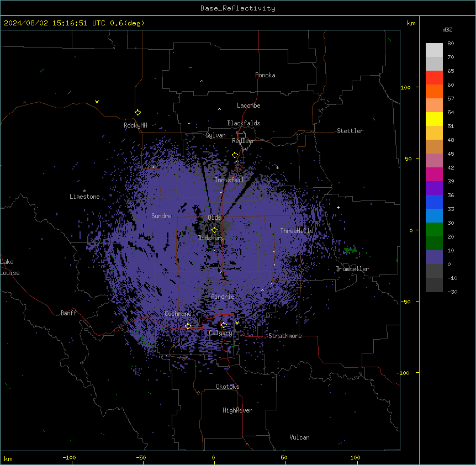
Task: Pick the red 60–65 dBZ legend swatch
Action: coord(434,78)
